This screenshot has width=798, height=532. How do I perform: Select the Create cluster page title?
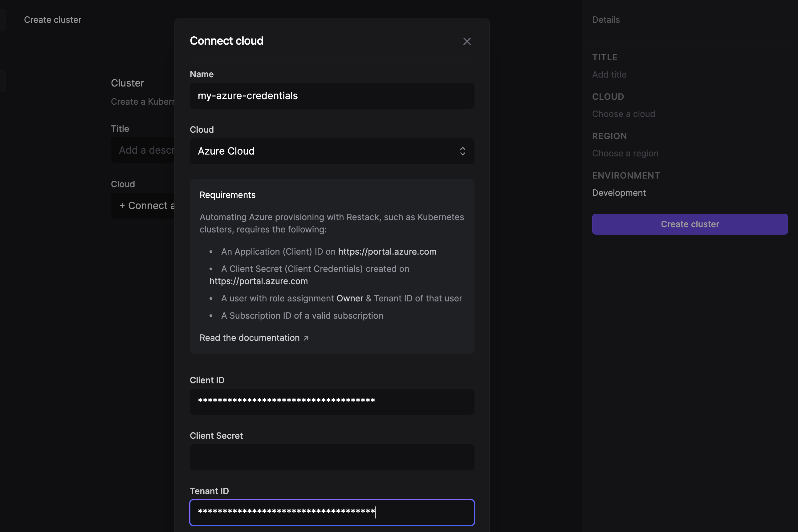(52, 20)
